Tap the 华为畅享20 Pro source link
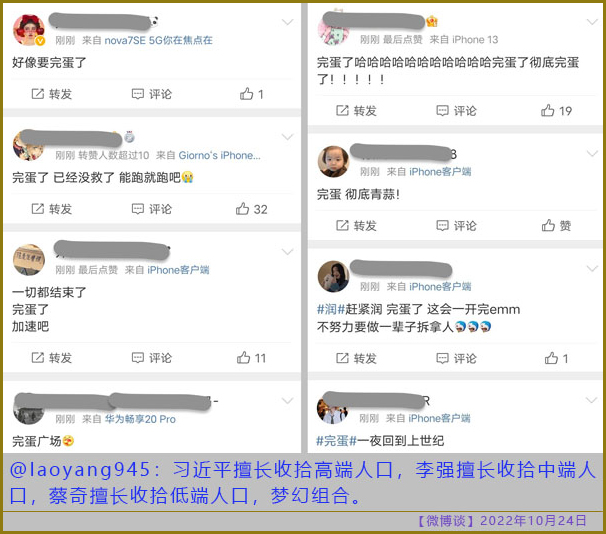Screen dimensions: 606x534 tap(140, 419)
